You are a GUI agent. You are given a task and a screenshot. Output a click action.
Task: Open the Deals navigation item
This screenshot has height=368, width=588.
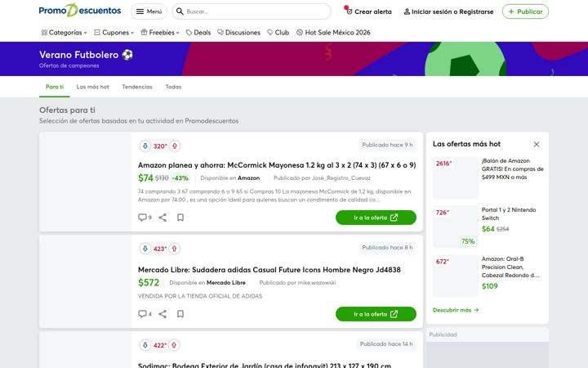click(198, 33)
